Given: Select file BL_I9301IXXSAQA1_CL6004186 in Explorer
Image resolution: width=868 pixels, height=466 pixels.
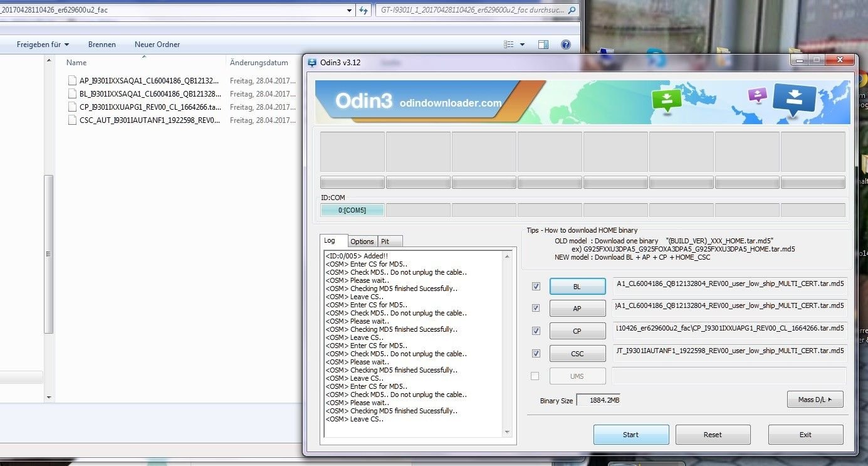Looking at the screenshot, I should pos(150,93).
